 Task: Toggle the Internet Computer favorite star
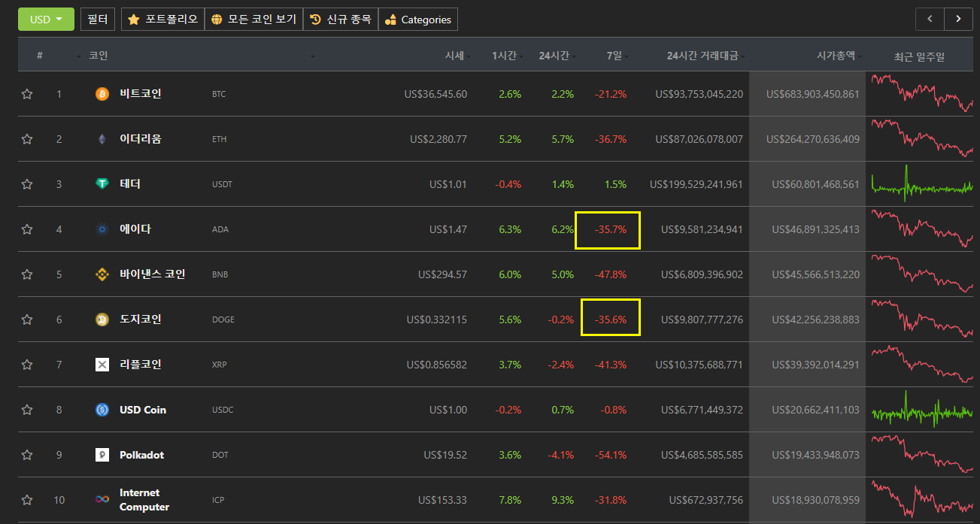27,500
